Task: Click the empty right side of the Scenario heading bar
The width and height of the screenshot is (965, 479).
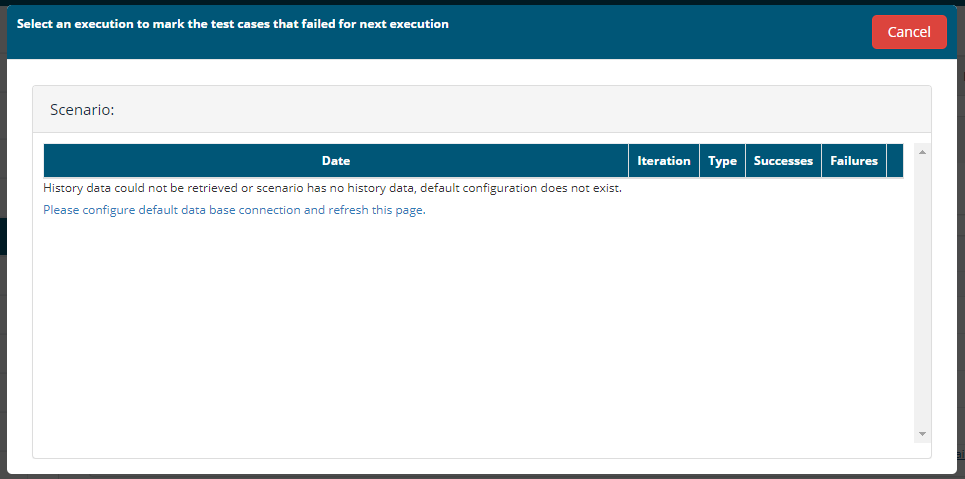Action: click(x=523, y=110)
